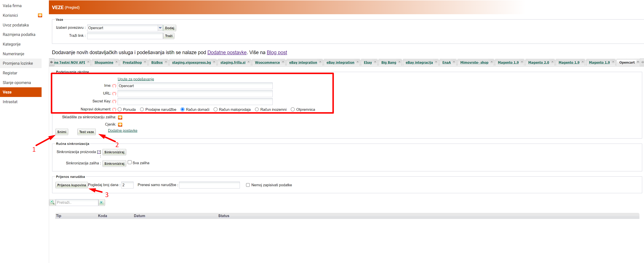Click the Secret Key input field
The width and height of the screenshot is (644, 263).
tap(195, 101)
